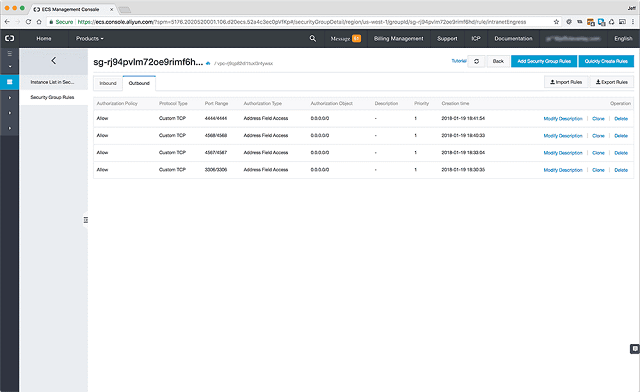Expand the first collapsed sidebar arrow item

pos(10,98)
